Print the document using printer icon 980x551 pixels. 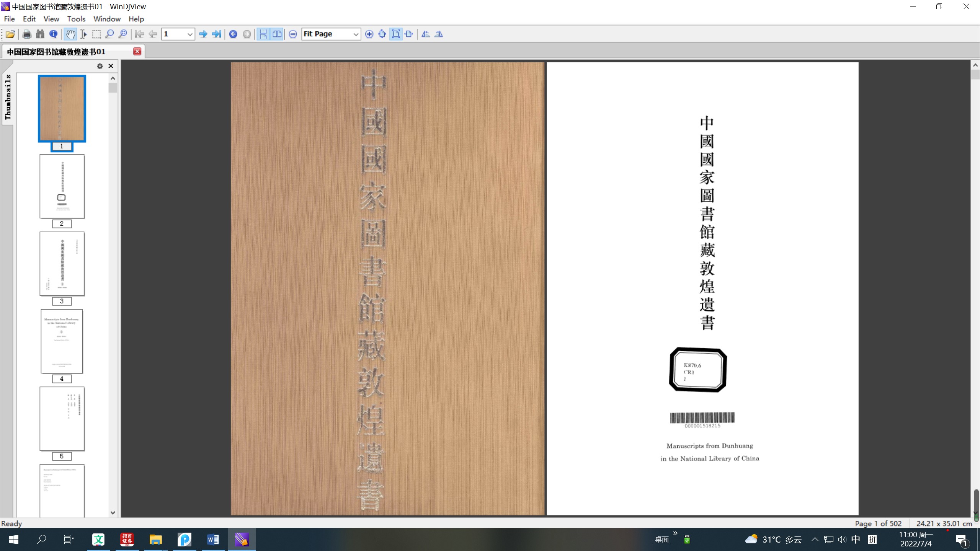pyautogui.click(x=27, y=34)
